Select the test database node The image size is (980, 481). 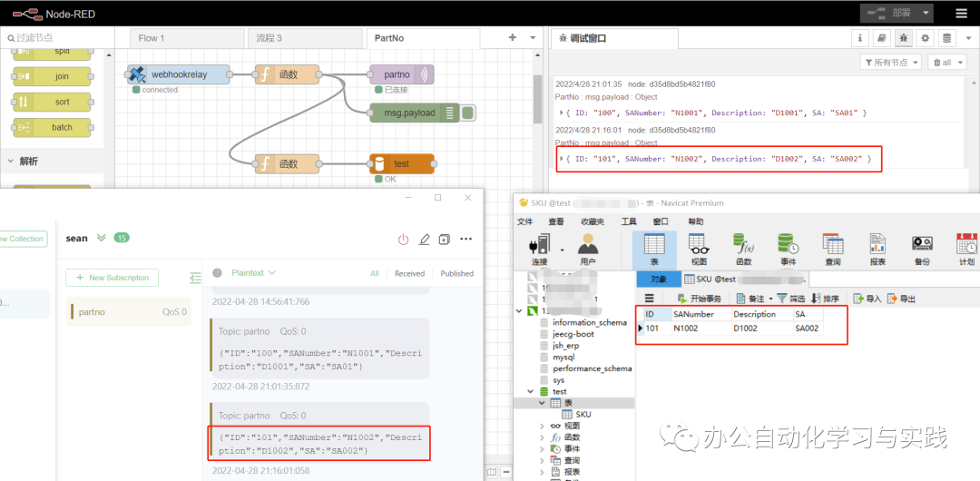click(x=401, y=164)
